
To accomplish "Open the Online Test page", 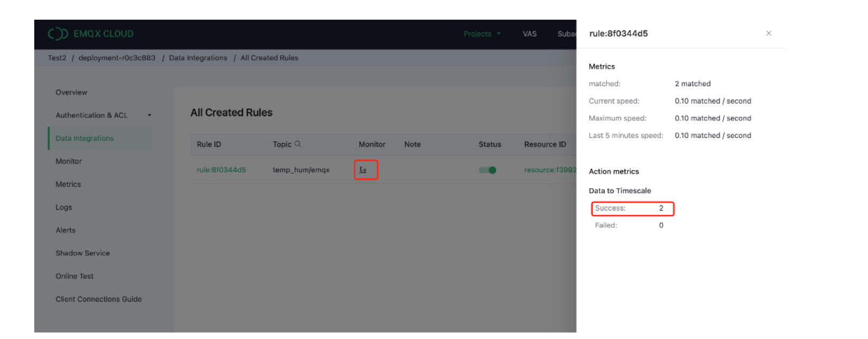I will [74, 276].
